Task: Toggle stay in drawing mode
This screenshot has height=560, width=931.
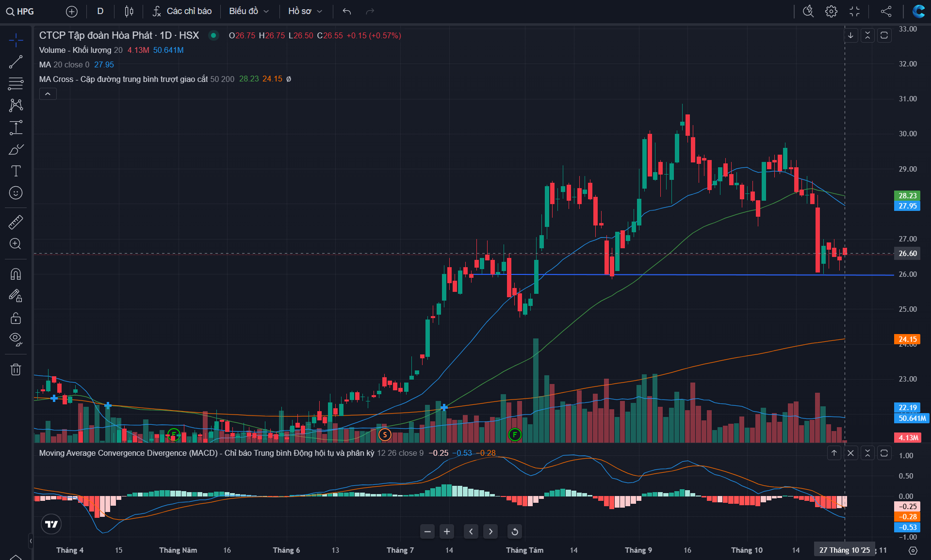Action: [16, 296]
